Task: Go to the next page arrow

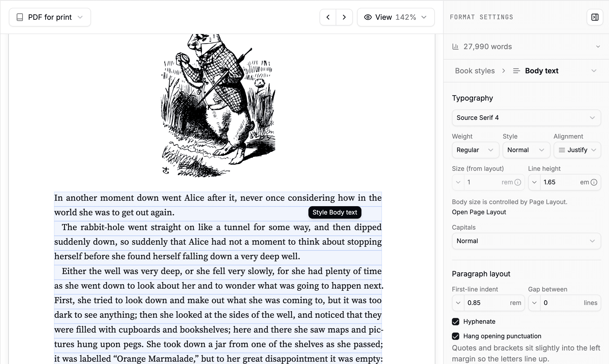Action: [x=344, y=17]
